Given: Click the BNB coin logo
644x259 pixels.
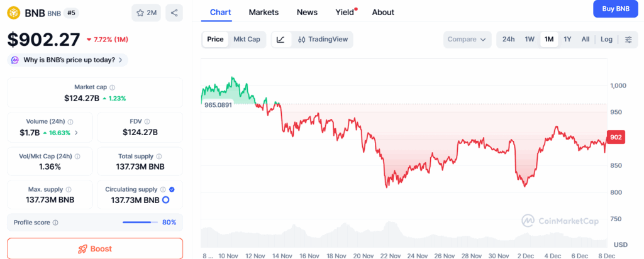Looking at the screenshot, I should point(14,12).
